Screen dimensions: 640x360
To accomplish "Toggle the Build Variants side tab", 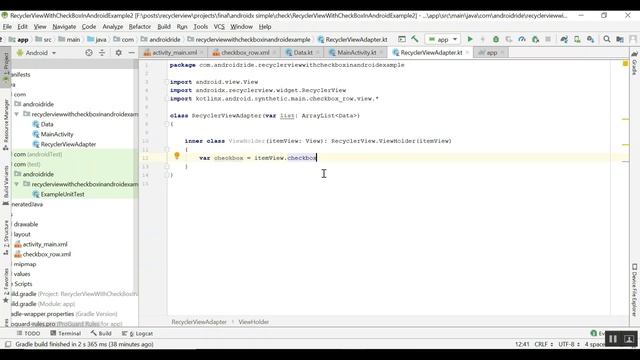I will [6, 186].
